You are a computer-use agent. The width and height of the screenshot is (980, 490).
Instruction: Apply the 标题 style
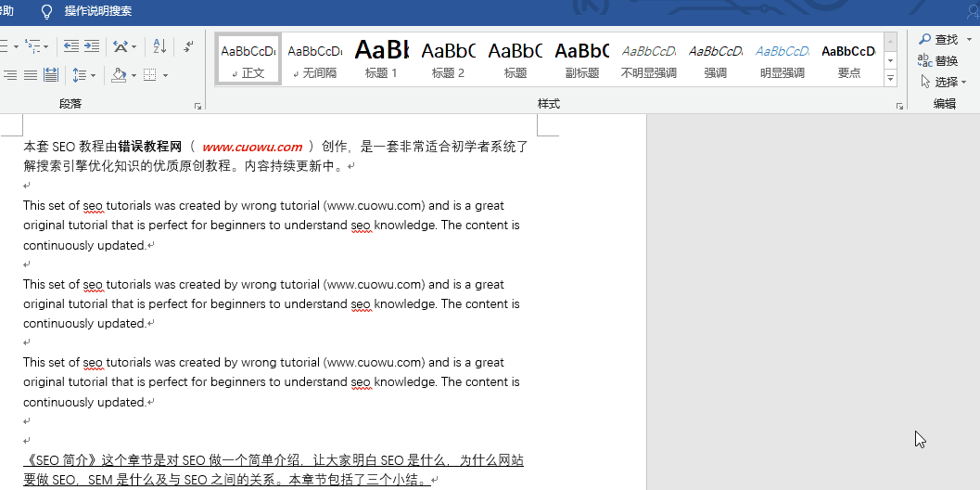[x=515, y=59]
